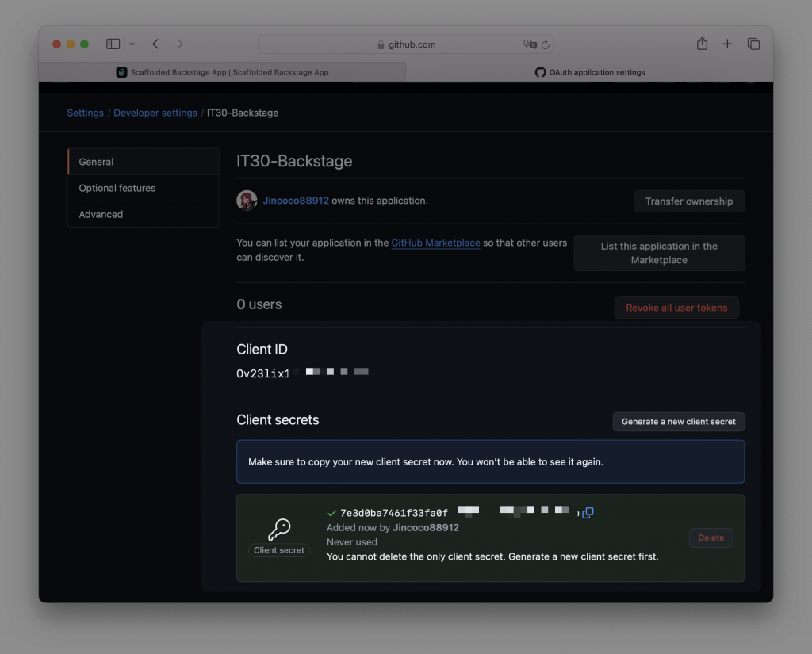The height and width of the screenshot is (654, 812).
Task: Open a new tab with plus icon
Action: click(x=727, y=44)
